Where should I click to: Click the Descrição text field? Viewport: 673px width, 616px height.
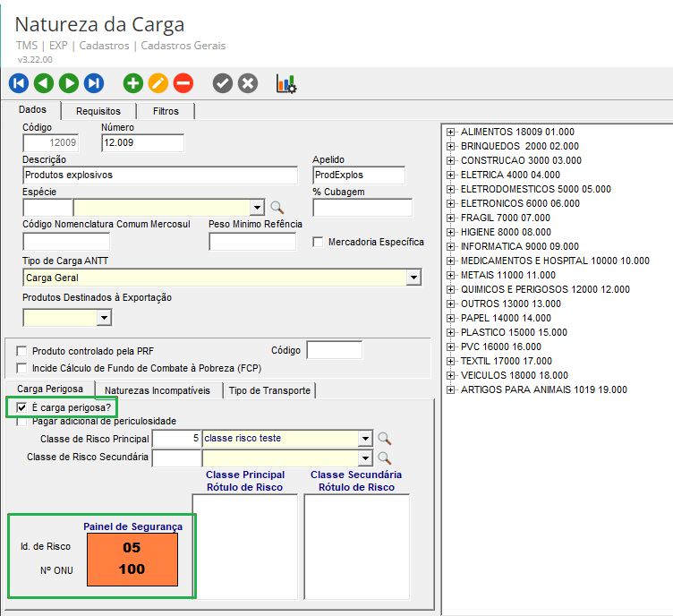coord(163,175)
